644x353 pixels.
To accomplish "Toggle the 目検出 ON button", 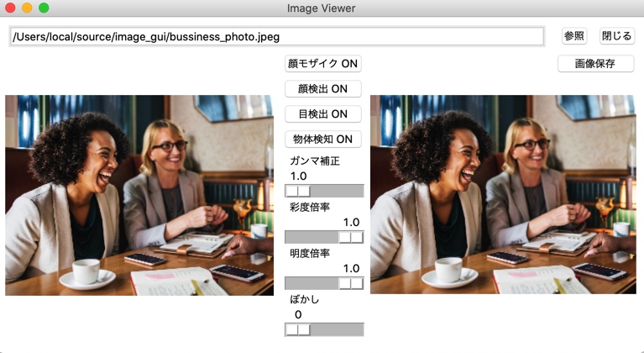I will click(322, 113).
